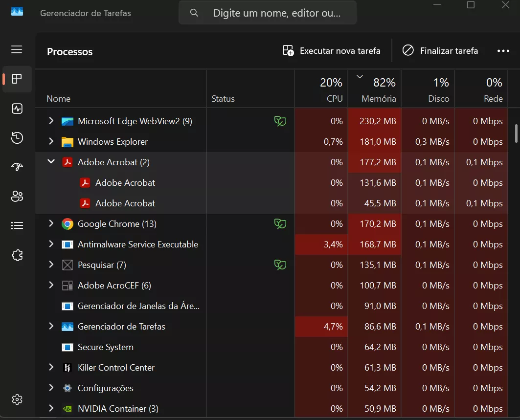
Task: Expand the Microsoft Edge WebView2 group
Action: [51, 121]
